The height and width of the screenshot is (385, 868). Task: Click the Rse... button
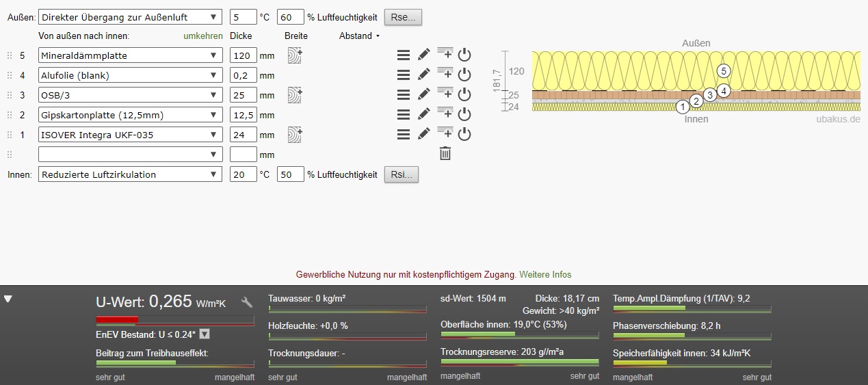pos(403,16)
